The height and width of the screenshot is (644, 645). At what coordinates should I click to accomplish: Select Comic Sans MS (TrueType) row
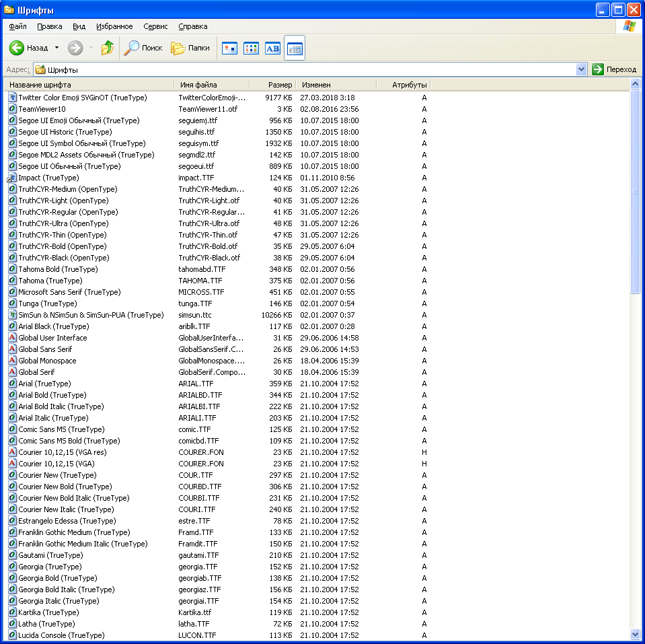click(x=61, y=429)
